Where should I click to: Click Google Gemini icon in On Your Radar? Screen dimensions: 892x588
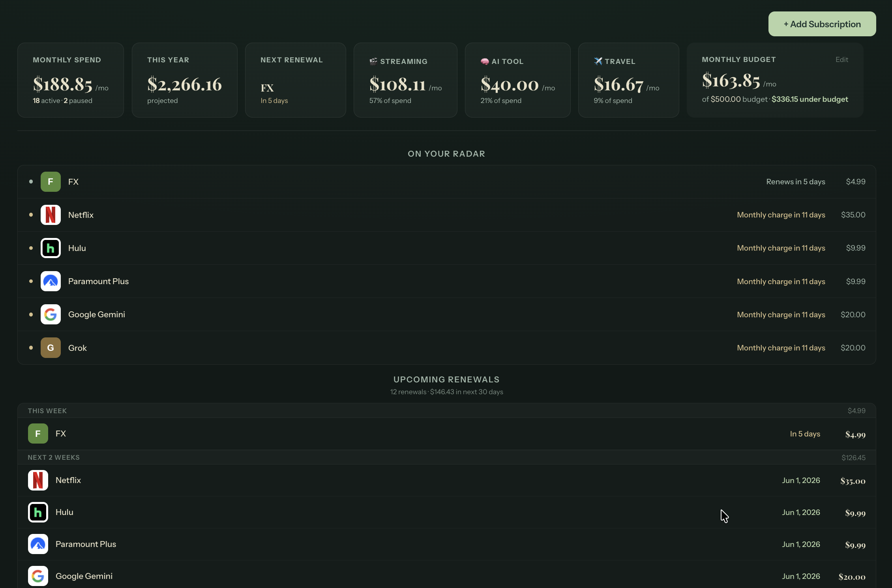[51, 314]
